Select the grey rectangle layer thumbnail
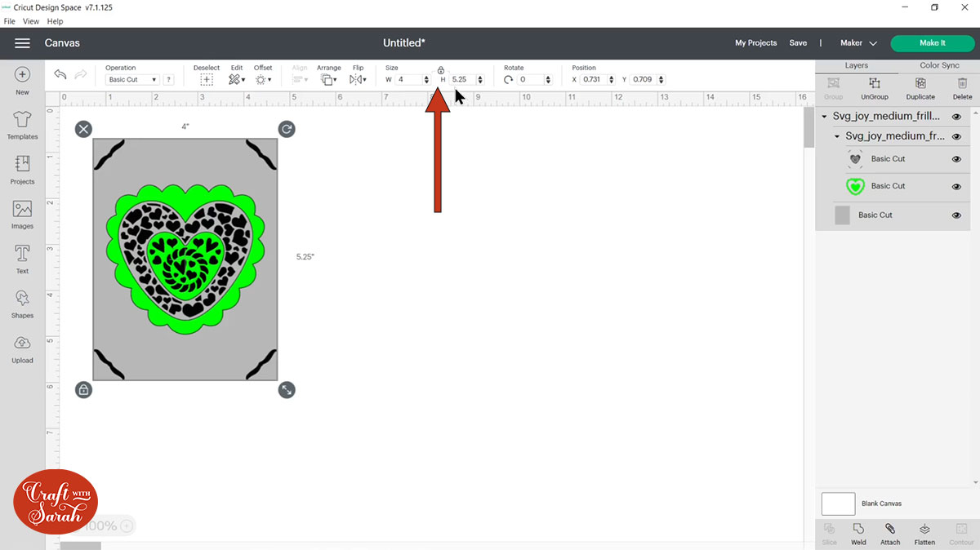980x550 pixels. 842,215
